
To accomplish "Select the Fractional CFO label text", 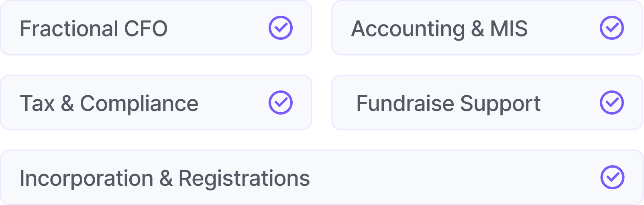I will [x=94, y=29].
